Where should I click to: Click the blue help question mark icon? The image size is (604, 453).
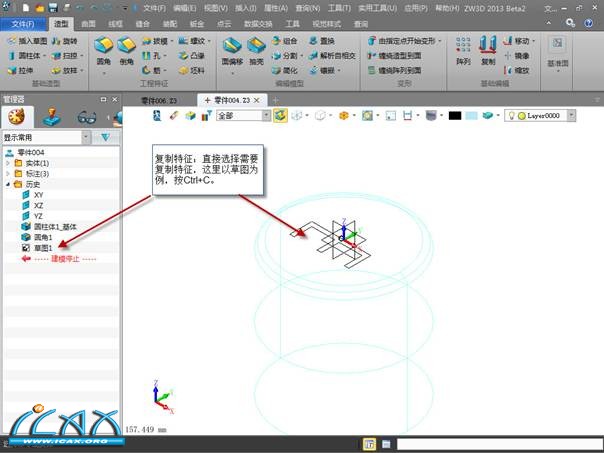coord(588,23)
